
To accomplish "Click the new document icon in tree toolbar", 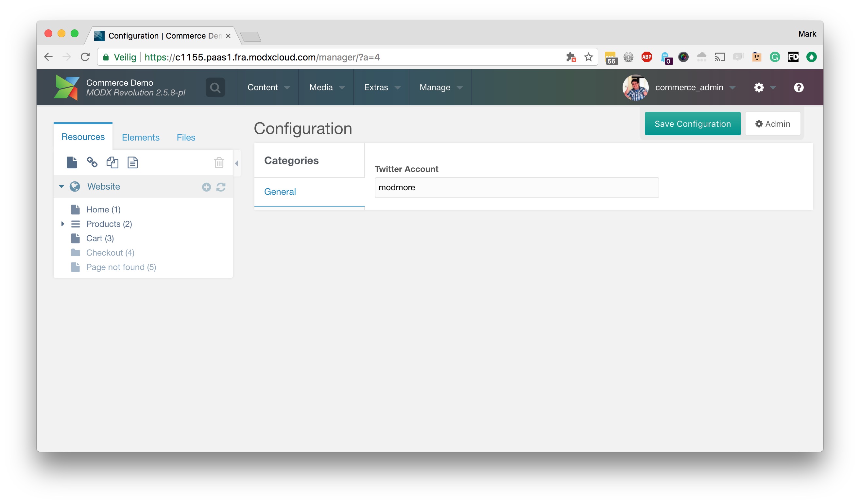I will point(72,163).
